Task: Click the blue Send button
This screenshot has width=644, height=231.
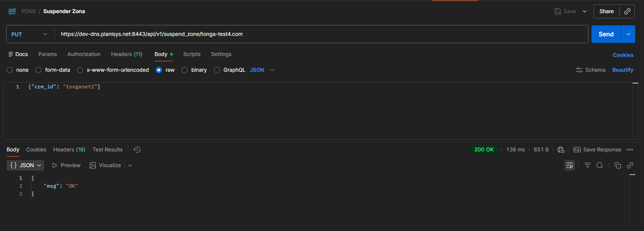Action: point(606,34)
